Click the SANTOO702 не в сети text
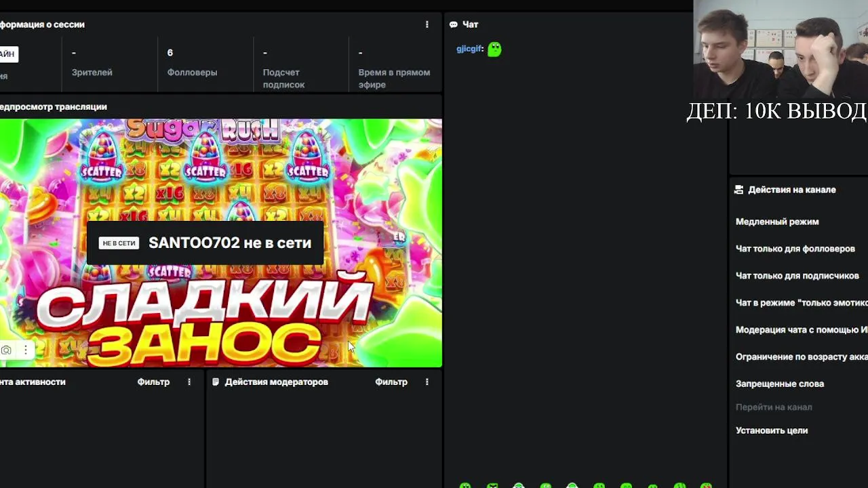Viewport: 868px width, 488px height. [x=230, y=243]
